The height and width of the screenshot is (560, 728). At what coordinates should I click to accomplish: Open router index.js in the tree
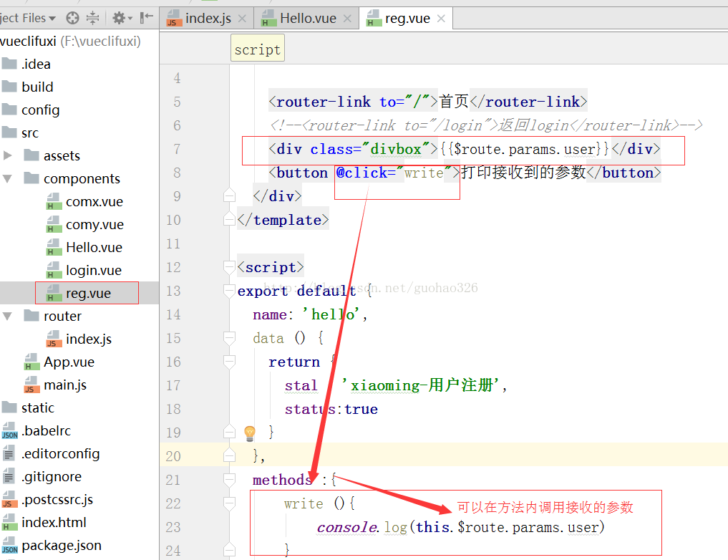[x=79, y=339]
